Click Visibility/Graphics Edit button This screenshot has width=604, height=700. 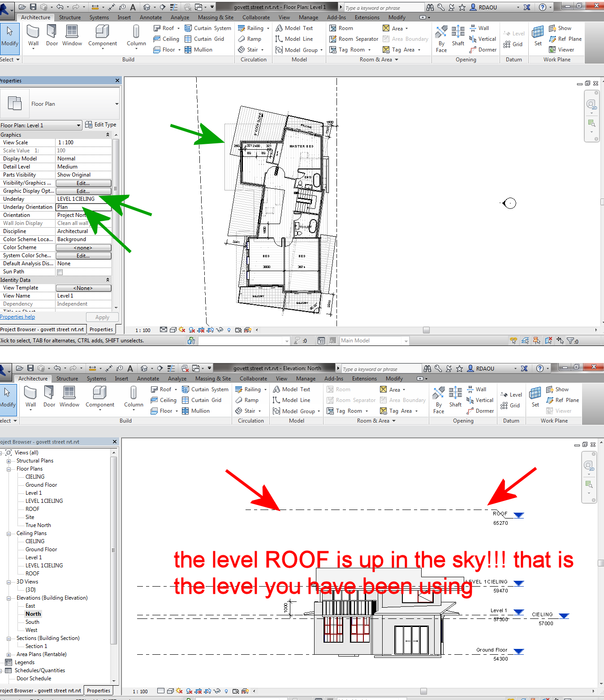coord(83,183)
